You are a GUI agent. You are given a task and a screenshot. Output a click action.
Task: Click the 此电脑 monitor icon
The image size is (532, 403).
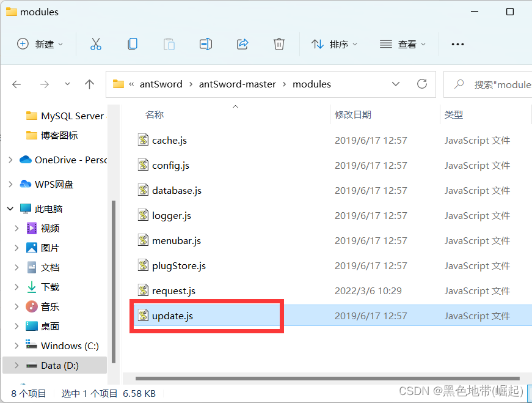tap(26, 209)
